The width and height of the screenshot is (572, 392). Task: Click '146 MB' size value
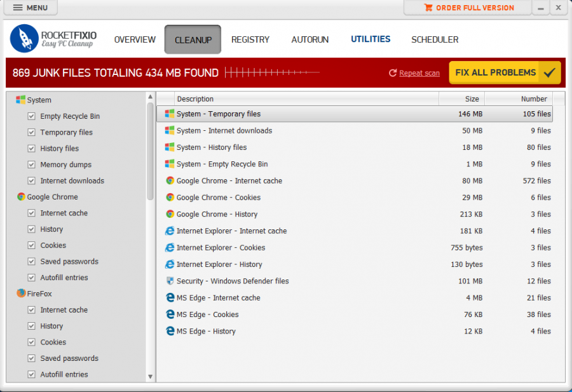tap(470, 114)
